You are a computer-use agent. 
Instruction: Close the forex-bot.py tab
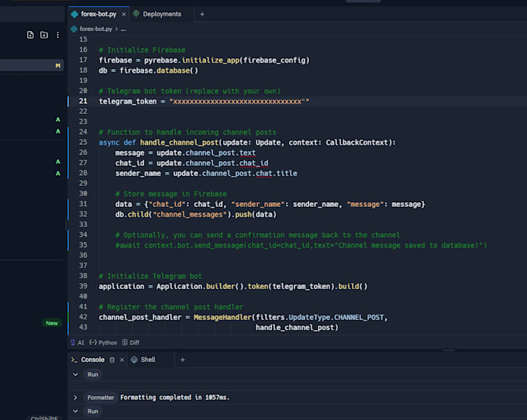point(124,14)
